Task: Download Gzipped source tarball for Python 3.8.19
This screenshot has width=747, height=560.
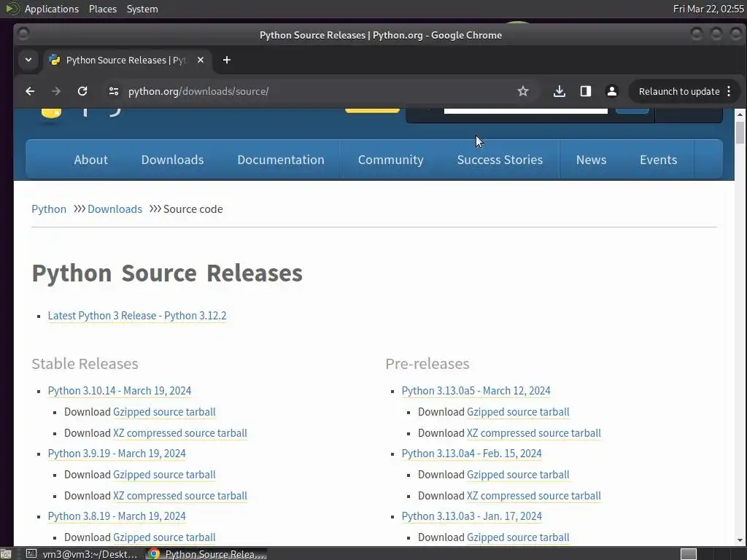Action: (164, 537)
